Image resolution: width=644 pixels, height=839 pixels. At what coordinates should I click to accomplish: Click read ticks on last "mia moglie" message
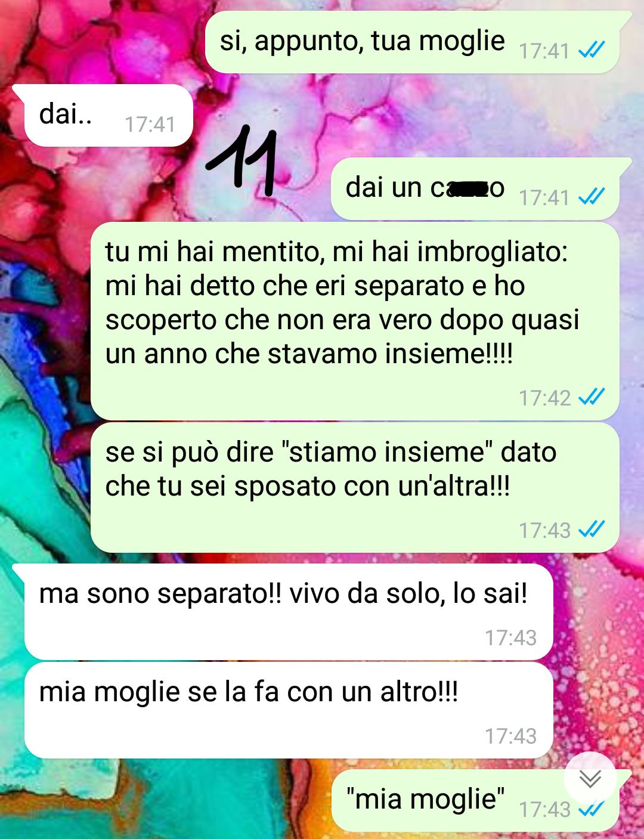pyautogui.click(x=592, y=809)
